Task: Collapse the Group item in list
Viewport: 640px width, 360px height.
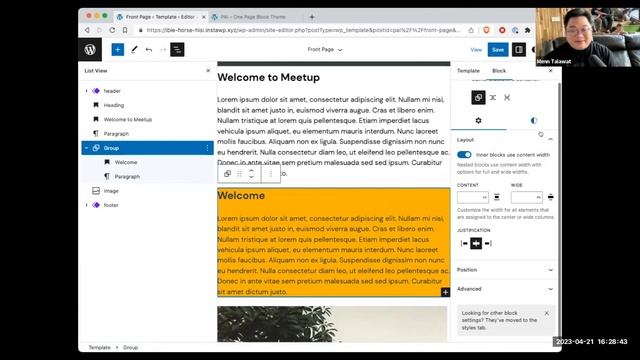Action: click(87, 148)
